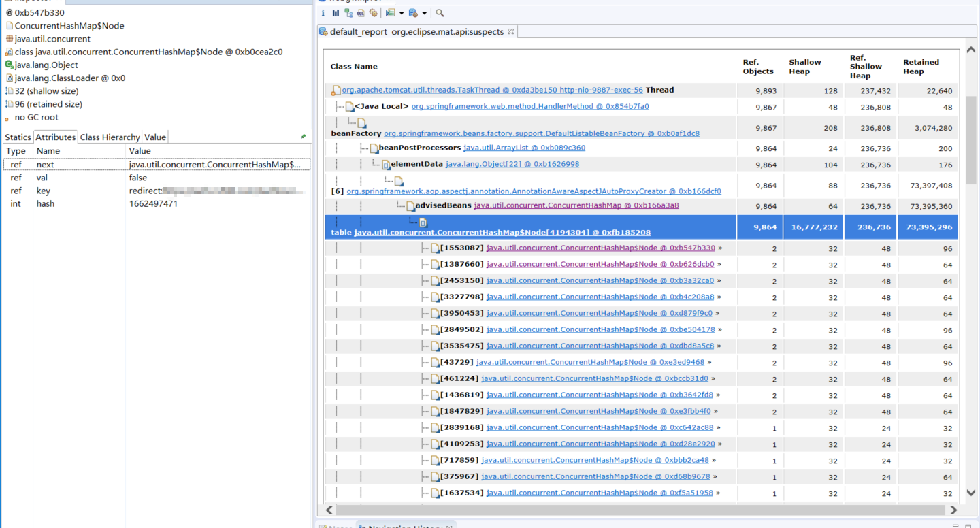Run the expert system reports icon
980x528 pixels.
pos(390,13)
